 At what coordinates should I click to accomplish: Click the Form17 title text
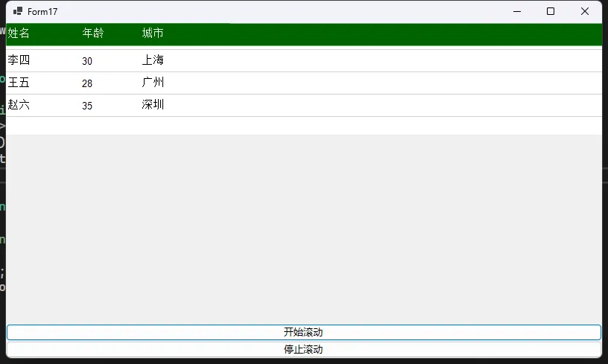42,12
